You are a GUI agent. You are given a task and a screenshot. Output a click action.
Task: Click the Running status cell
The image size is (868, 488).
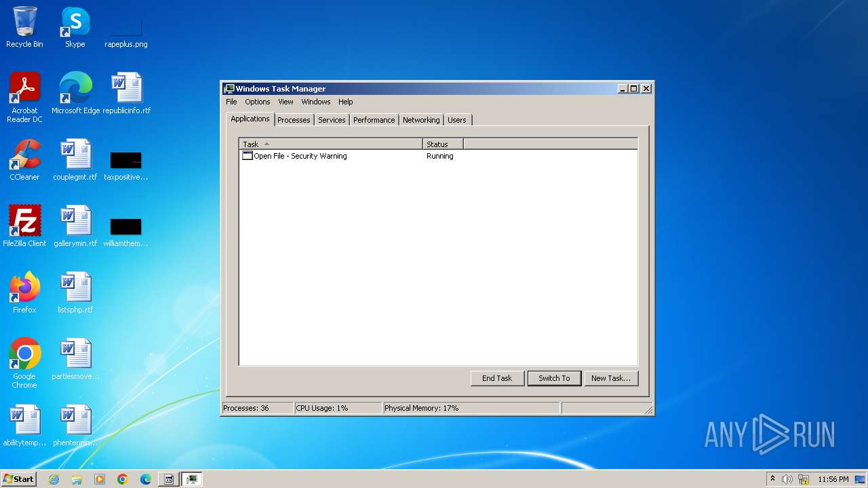(440, 156)
